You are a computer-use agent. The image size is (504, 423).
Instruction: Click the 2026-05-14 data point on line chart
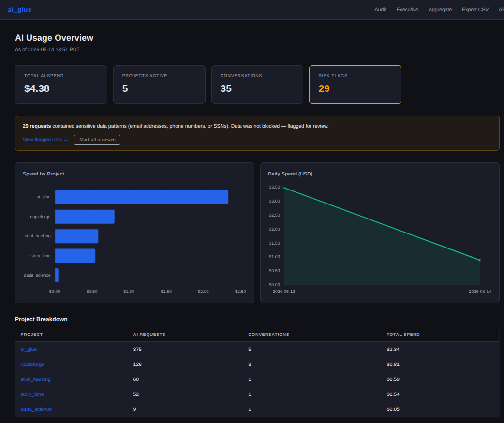click(480, 260)
